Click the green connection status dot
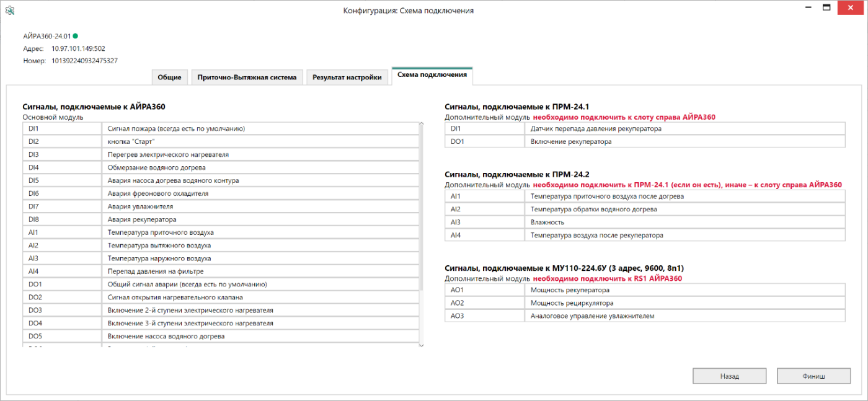The height and width of the screenshot is (401, 868). point(76,36)
